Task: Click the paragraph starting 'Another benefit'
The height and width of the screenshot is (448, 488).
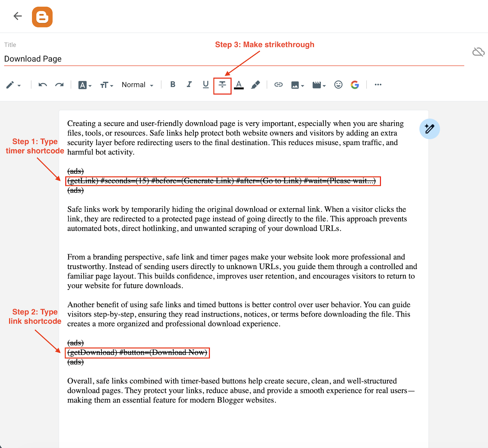Action: click(x=239, y=314)
